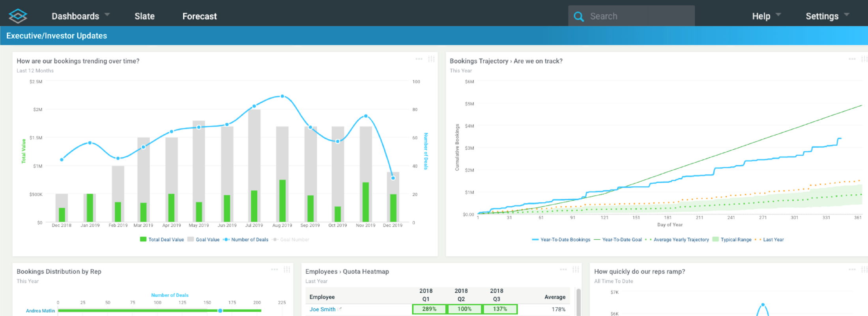The height and width of the screenshot is (316, 868).
Task: Open filter settings on Bookings Distribution panel
Action: [287, 269]
